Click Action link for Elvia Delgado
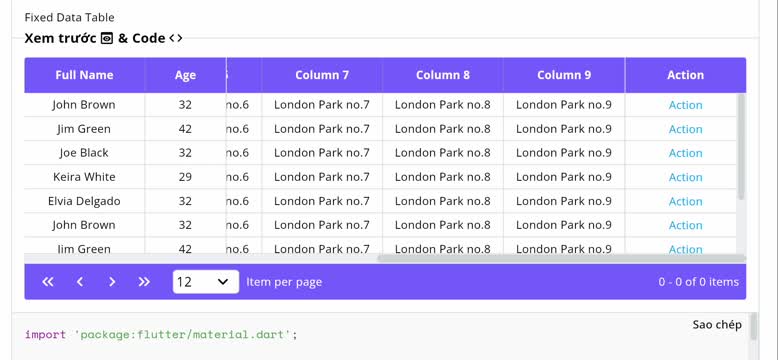 685,201
